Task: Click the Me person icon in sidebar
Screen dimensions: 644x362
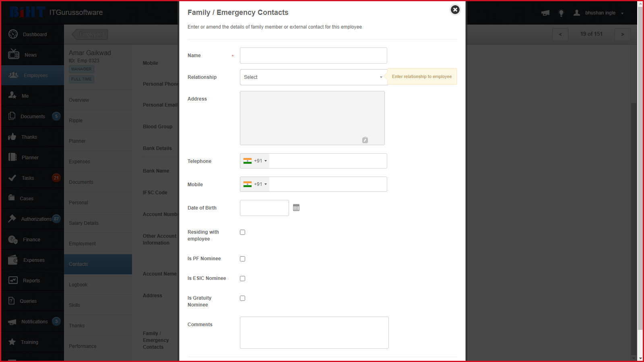Action: [x=12, y=95]
